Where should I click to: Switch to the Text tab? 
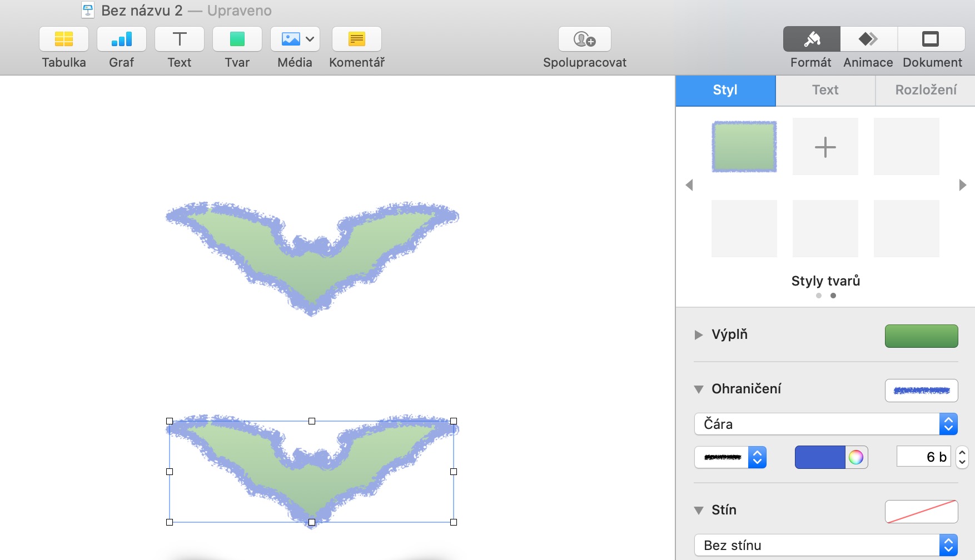coord(825,90)
